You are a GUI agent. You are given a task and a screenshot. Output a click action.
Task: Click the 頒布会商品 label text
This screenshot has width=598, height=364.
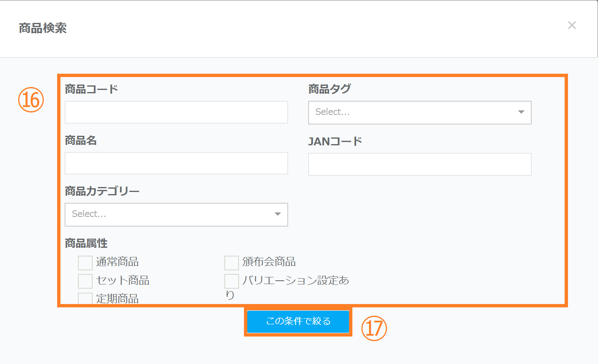pyautogui.click(x=269, y=262)
